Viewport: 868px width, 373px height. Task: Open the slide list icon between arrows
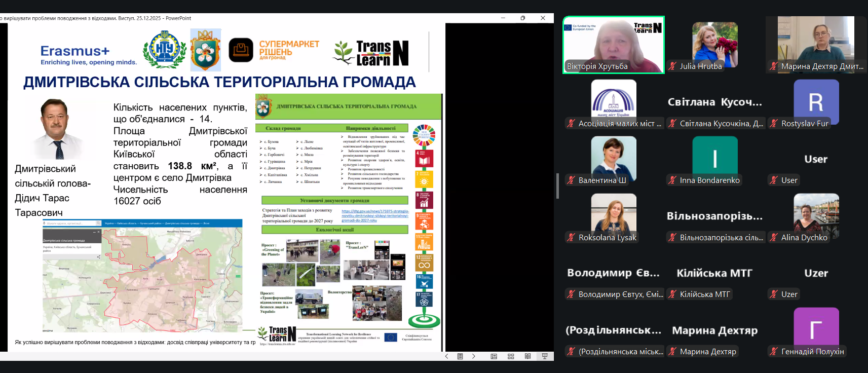[460, 356]
